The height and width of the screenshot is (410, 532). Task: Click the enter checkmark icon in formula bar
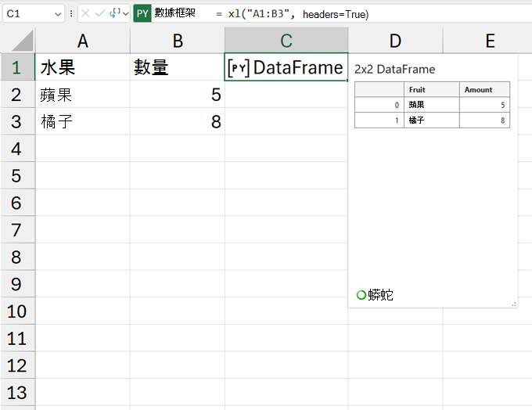point(100,13)
